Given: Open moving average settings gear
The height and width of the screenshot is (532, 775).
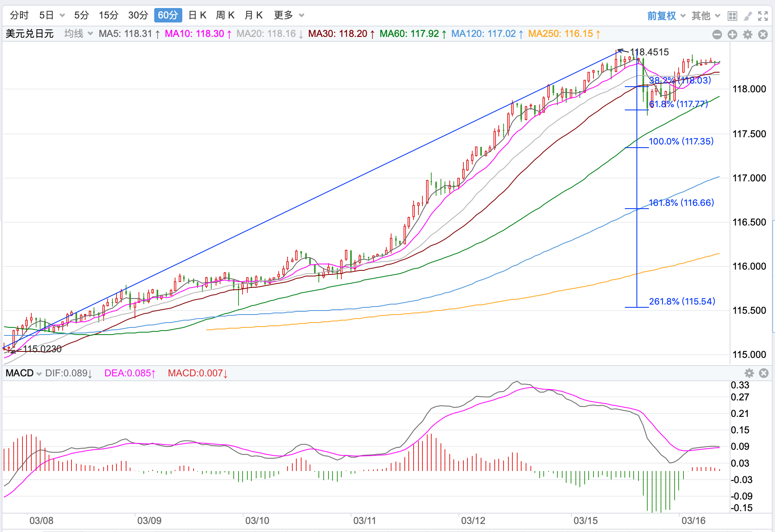Looking at the screenshot, I should click(748, 35).
